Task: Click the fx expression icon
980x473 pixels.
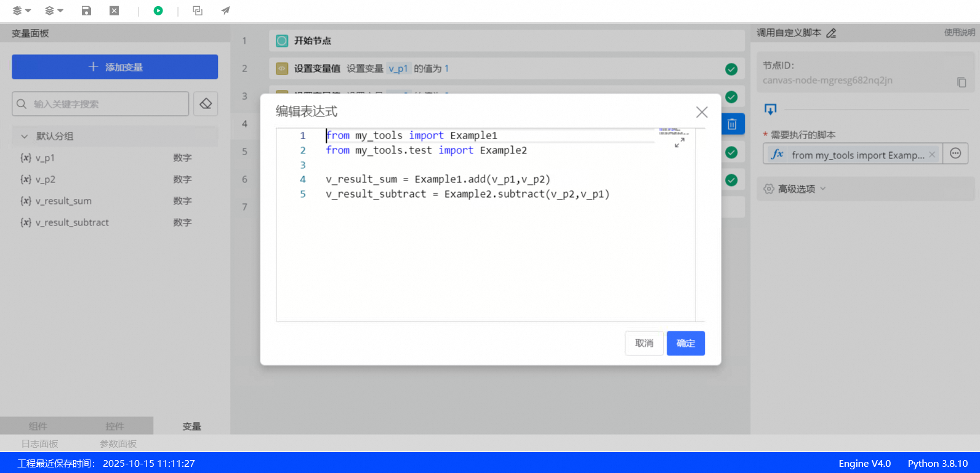Action: pos(777,154)
